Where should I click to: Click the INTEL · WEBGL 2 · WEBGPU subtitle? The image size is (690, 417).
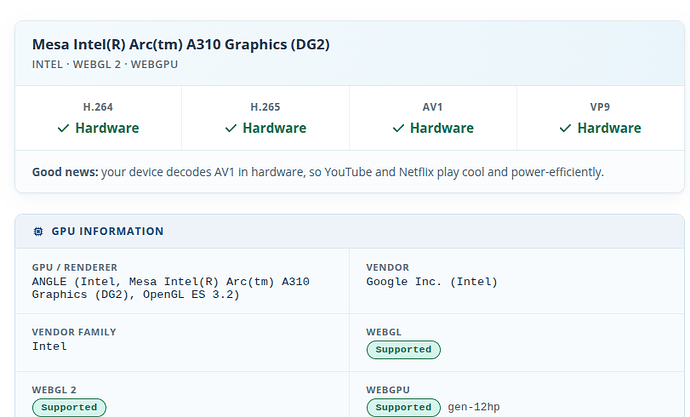pos(105,64)
